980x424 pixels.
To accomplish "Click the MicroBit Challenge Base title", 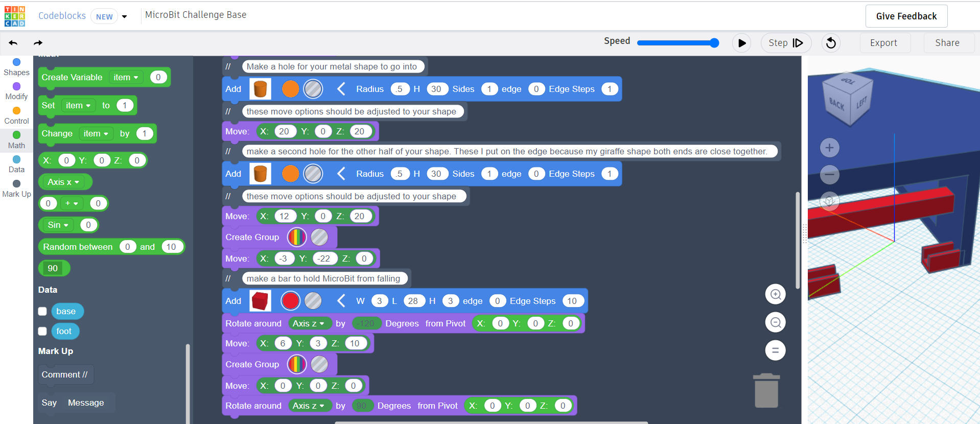I will coord(196,15).
